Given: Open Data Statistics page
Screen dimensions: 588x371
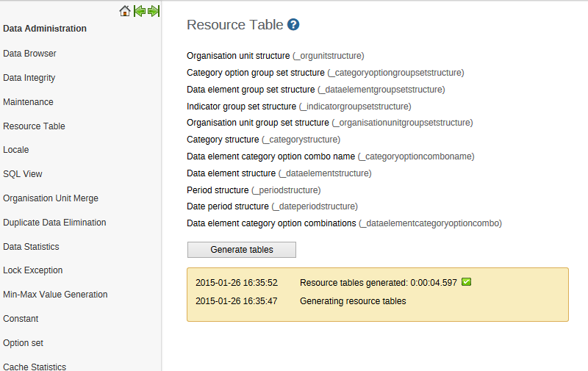Looking at the screenshot, I should tap(31, 247).
